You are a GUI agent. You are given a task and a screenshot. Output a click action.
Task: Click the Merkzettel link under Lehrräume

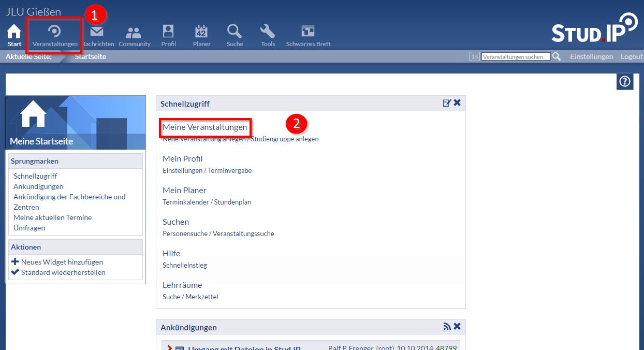202,297
